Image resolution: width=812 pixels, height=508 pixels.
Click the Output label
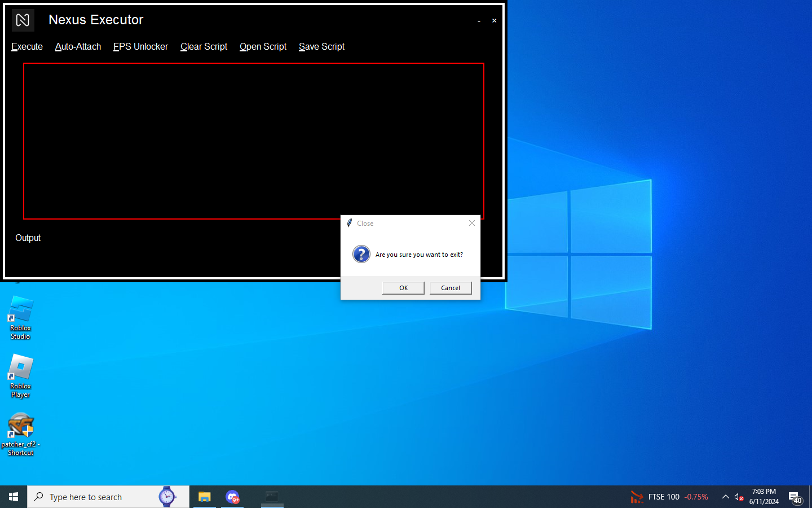pyautogui.click(x=28, y=238)
